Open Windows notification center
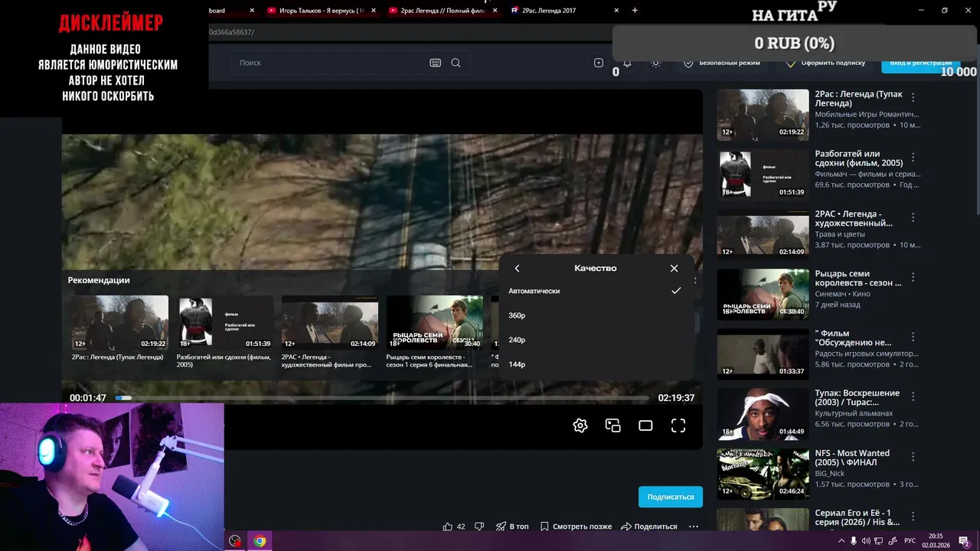980x551 pixels. (965, 542)
